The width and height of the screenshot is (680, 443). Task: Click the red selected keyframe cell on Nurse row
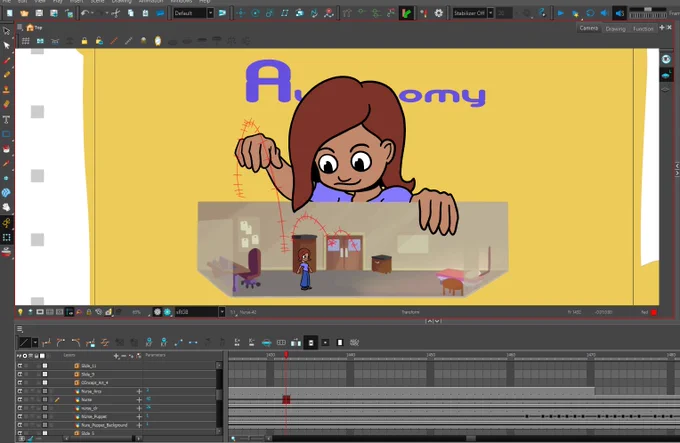(x=286, y=400)
